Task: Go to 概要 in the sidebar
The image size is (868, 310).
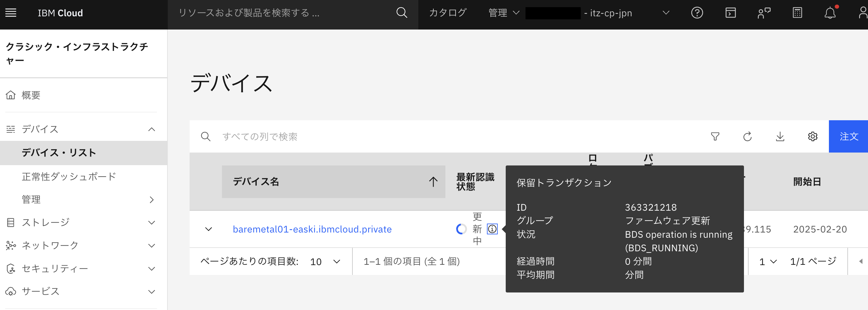Action: 31,95
